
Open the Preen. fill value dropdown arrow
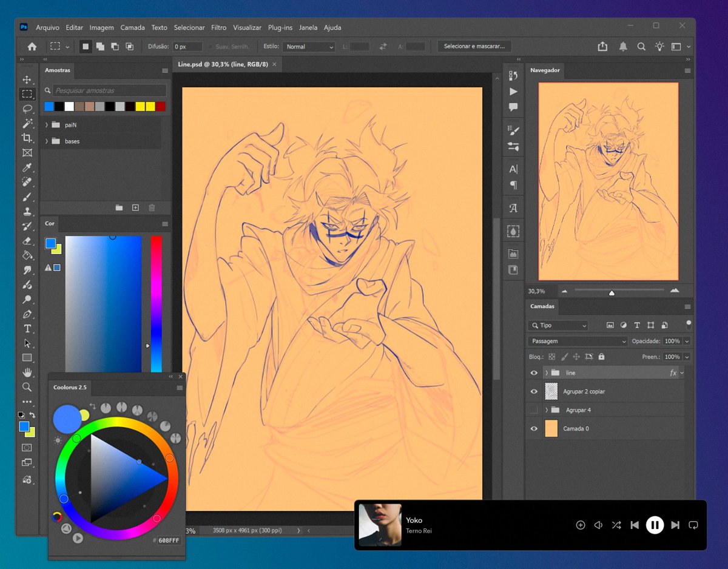point(687,357)
